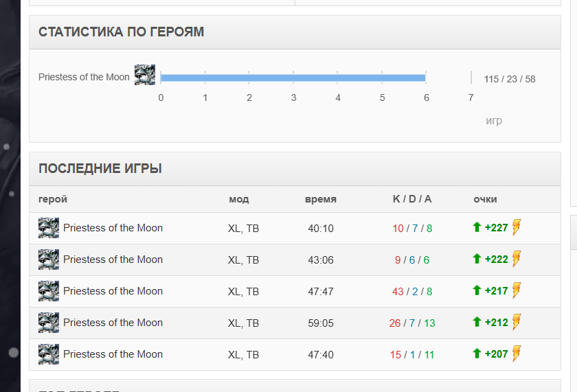Open Priestess of the Moon link in 40:10 row
The width and height of the screenshot is (577, 392).
coord(113,228)
